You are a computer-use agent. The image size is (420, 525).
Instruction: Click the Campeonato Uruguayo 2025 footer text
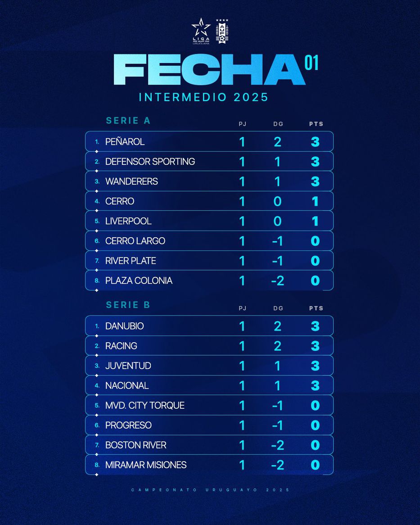[x=210, y=490]
